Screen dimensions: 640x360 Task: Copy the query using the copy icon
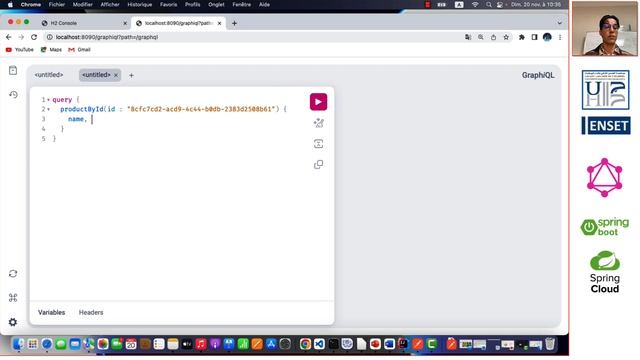(x=318, y=164)
